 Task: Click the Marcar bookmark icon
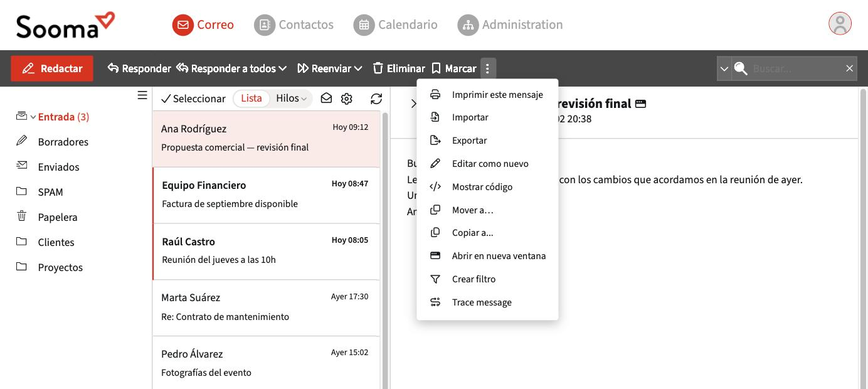[437, 68]
